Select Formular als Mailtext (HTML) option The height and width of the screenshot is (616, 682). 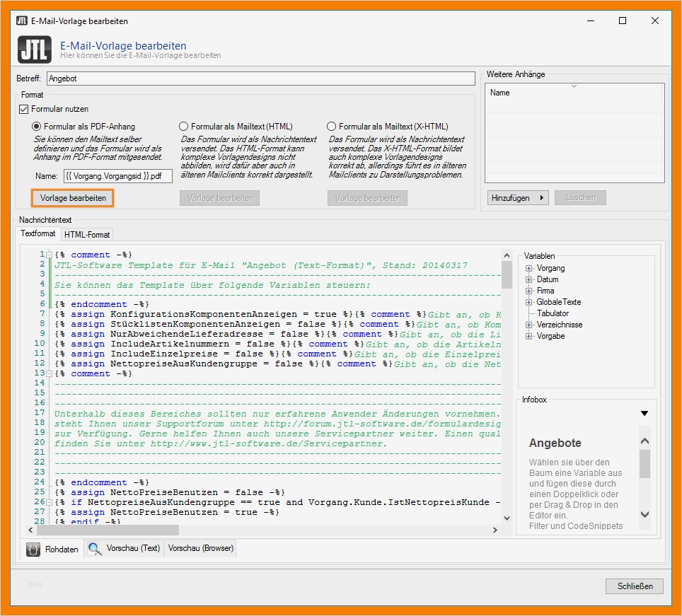184,127
